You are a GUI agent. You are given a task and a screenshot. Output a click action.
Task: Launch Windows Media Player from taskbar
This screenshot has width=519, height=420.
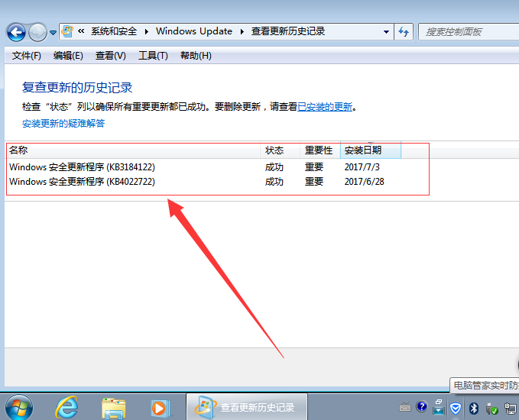pos(161,408)
